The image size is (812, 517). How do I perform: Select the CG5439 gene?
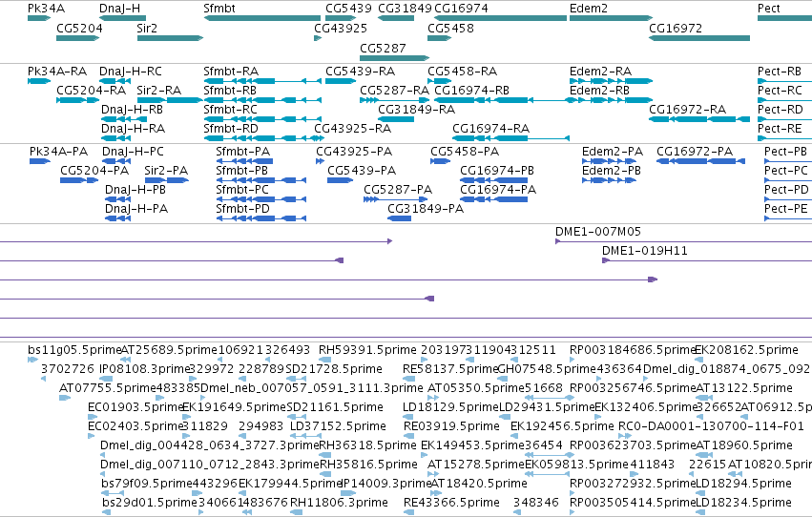pos(341,18)
